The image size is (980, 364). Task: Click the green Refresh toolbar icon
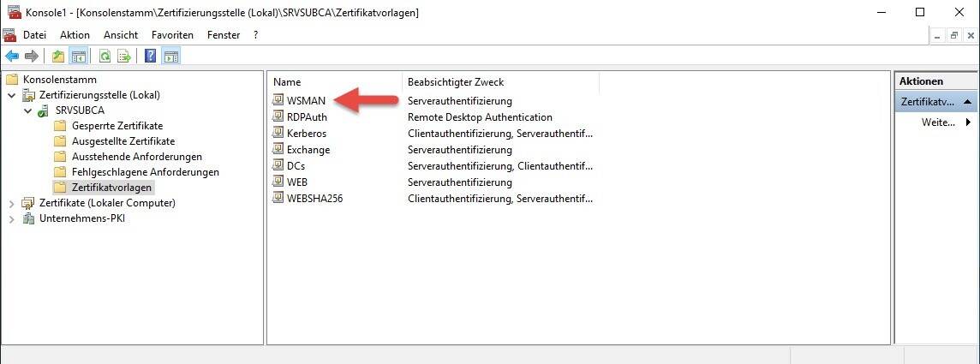click(x=105, y=57)
